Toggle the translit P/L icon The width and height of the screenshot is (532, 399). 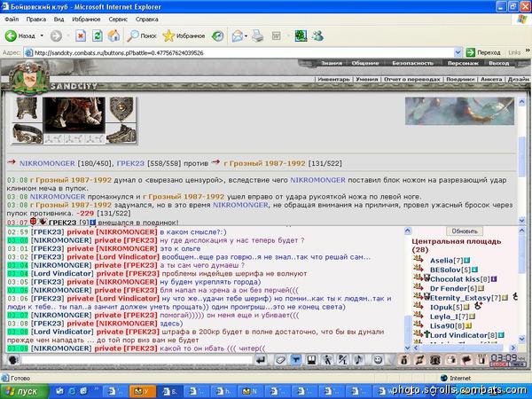(x=342, y=360)
